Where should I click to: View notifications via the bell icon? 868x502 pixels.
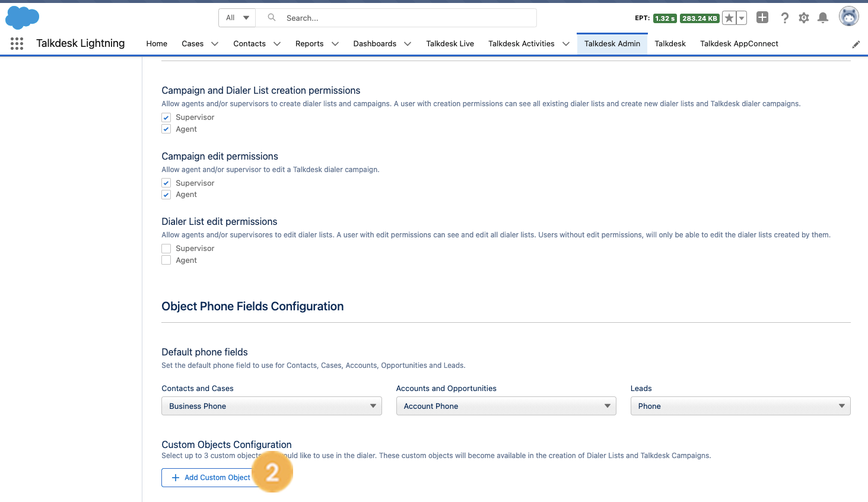[x=822, y=18]
